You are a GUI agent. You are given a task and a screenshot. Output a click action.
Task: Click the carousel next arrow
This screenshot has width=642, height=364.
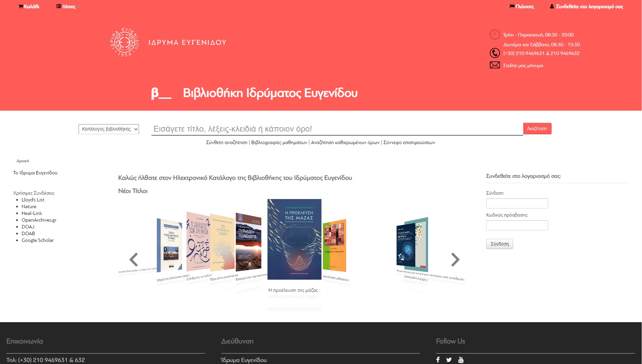point(455,259)
